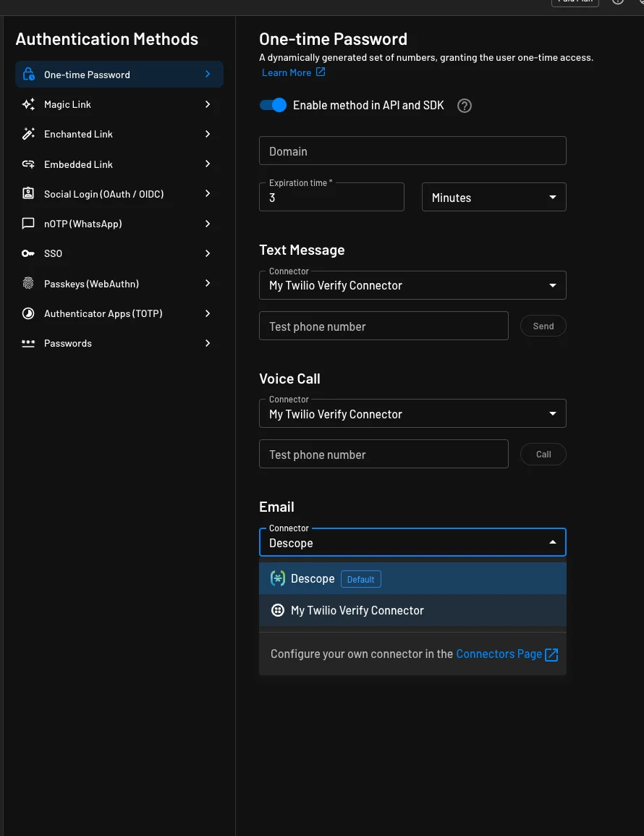Expand Magic Link chevron arrow
The height and width of the screenshot is (836, 644).
(208, 104)
